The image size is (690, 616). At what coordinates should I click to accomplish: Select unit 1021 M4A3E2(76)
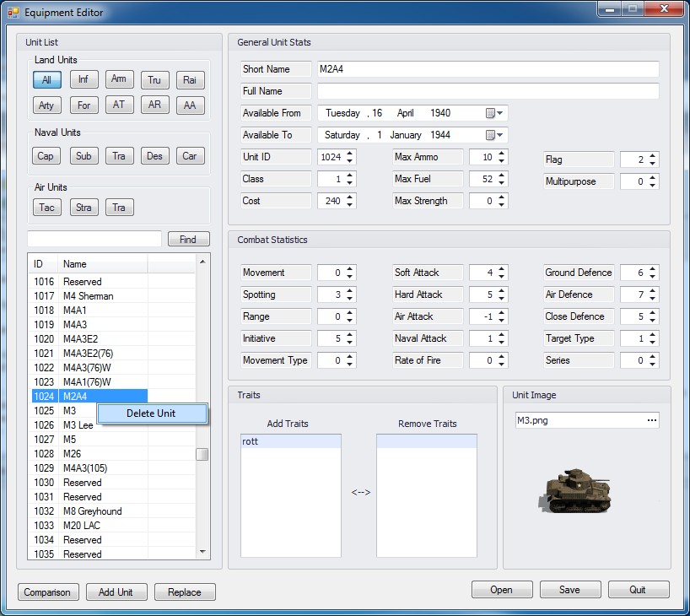click(x=89, y=353)
